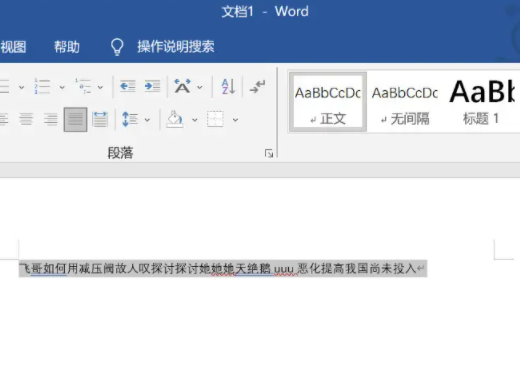This screenshot has height=390, width=520.
Task: Open numbered list dropdown arrow
Action: (62, 87)
